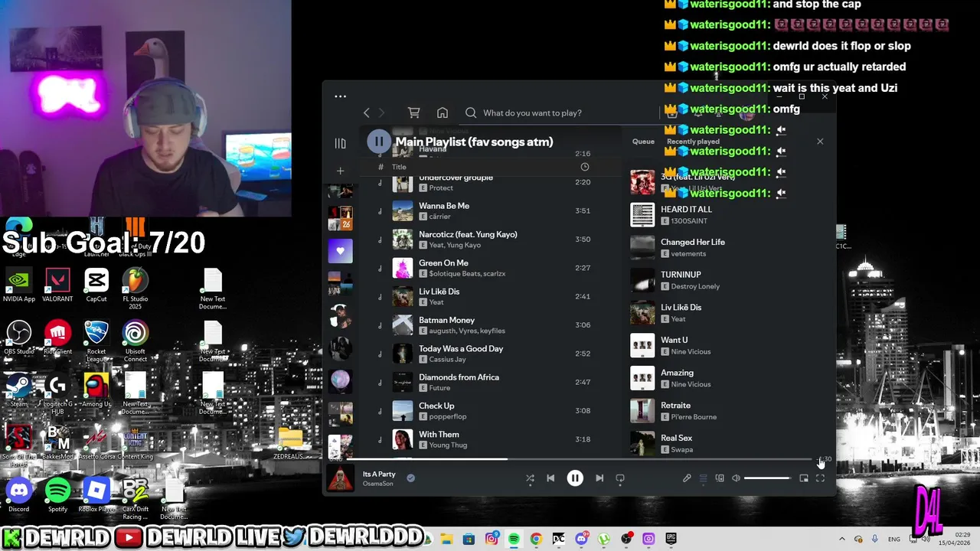Adjust the Spotify volume slider
This screenshot has width=980, height=551.
(767, 478)
